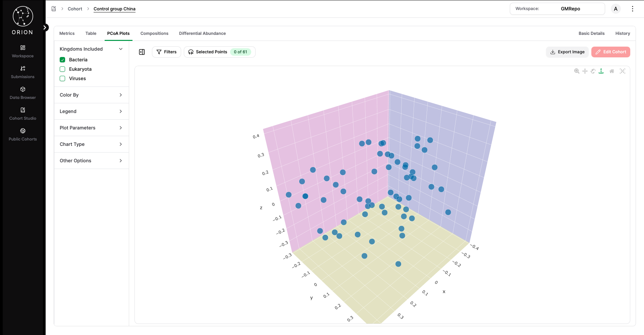This screenshot has width=644, height=335.
Task: Reset axes using the expand arrows icon
Action: point(623,71)
